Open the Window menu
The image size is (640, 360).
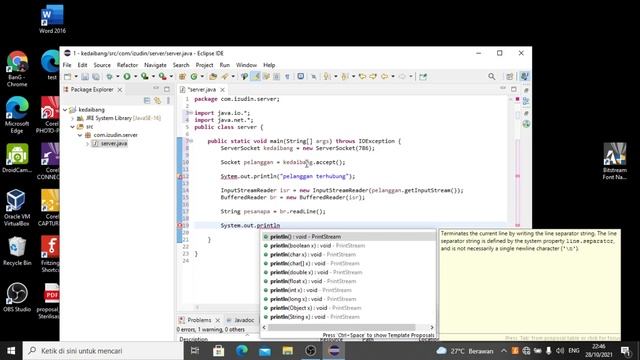pos(247,65)
